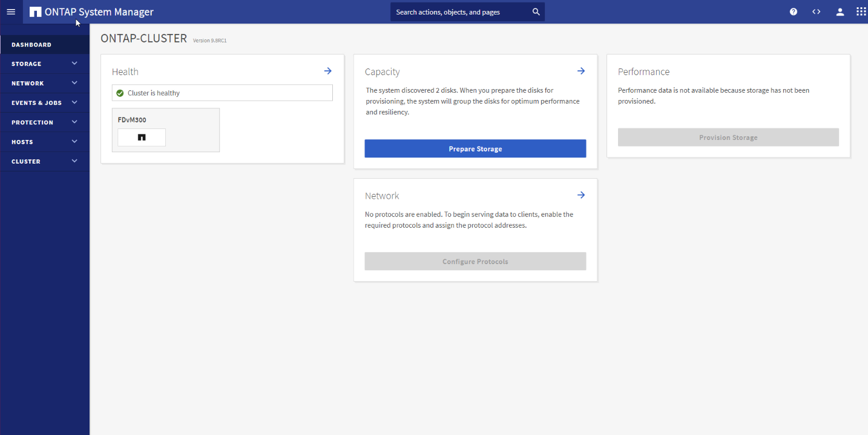This screenshot has width=868, height=435.
Task: Expand the Hosts menu chevron
Action: pyautogui.click(x=74, y=141)
